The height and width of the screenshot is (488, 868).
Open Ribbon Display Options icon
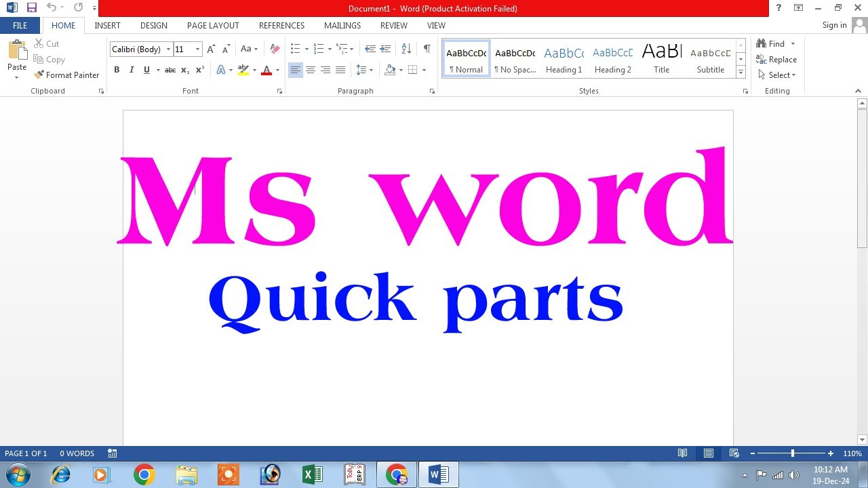tap(799, 8)
